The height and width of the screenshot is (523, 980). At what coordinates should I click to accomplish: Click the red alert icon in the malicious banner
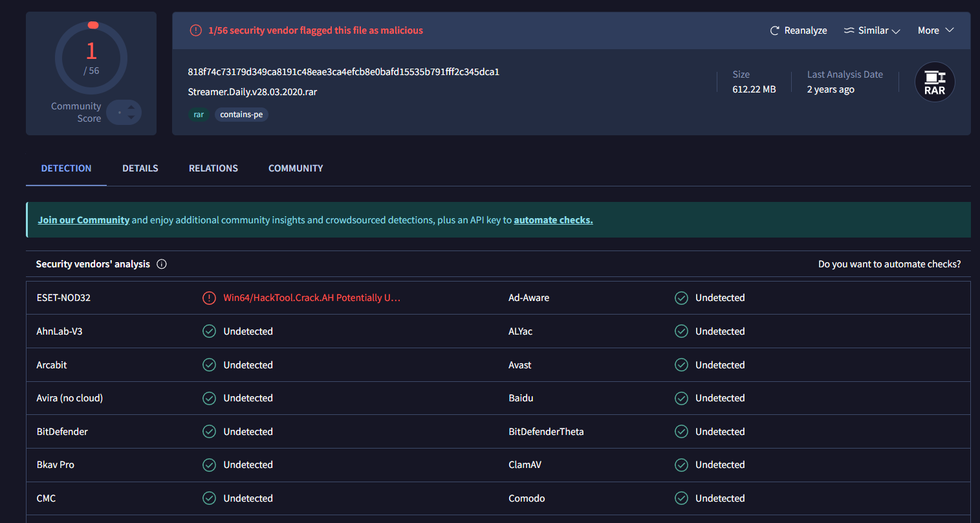point(195,30)
